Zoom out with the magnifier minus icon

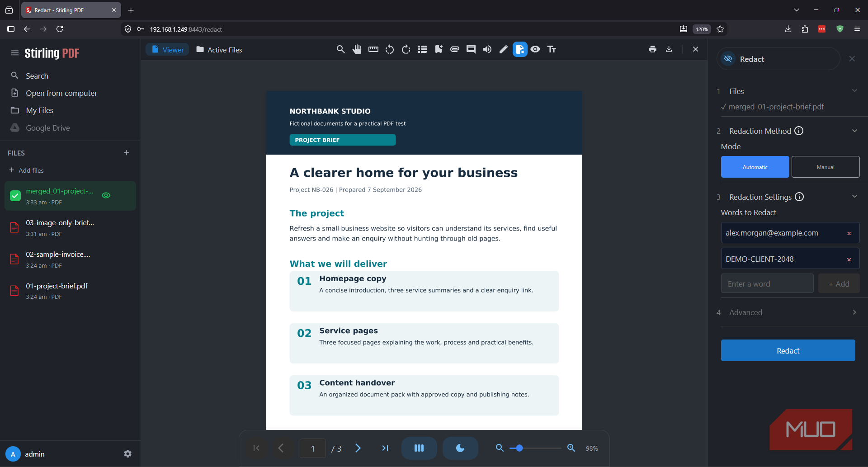[x=500, y=448]
